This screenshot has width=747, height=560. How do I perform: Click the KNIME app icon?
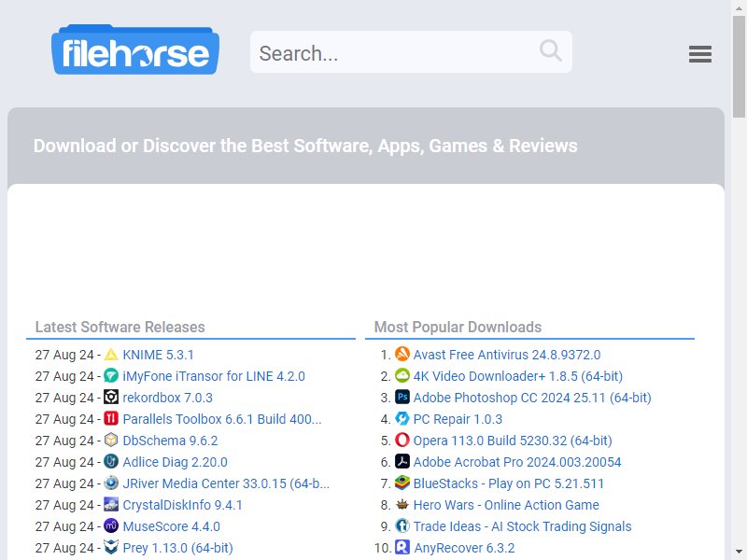click(x=111, y=355)
